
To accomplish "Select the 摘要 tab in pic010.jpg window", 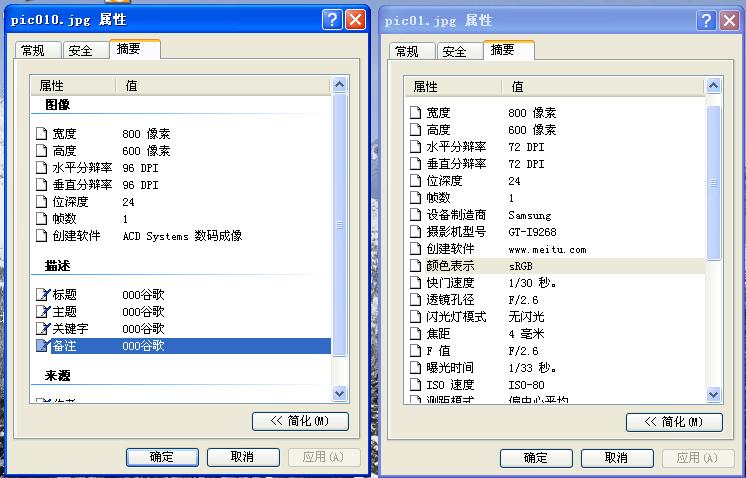I will [135, 49].
